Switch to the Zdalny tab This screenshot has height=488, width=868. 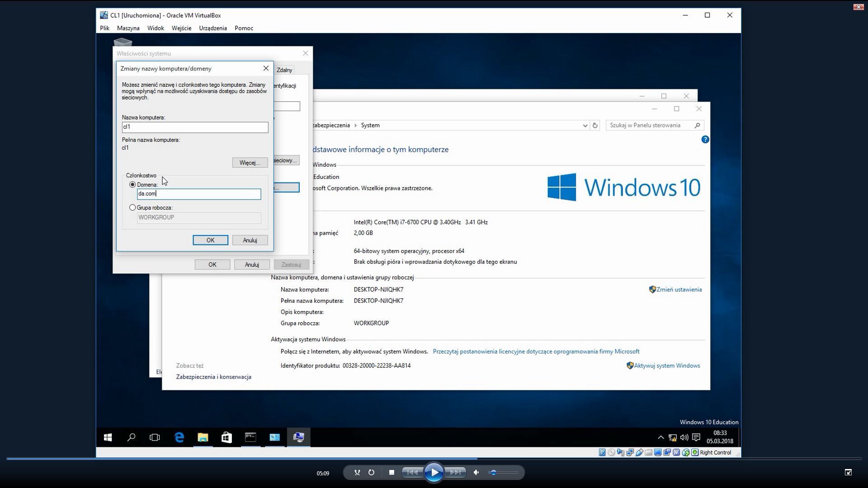284,70
